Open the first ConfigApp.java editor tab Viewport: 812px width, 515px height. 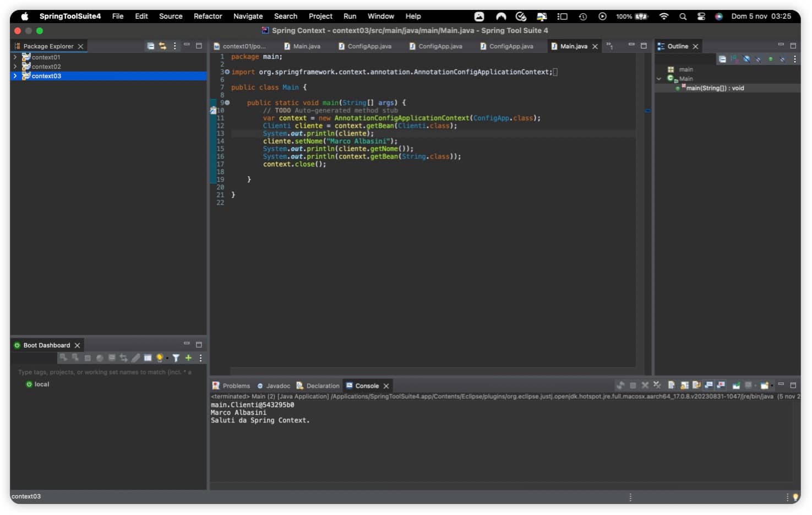coord(364,46)
